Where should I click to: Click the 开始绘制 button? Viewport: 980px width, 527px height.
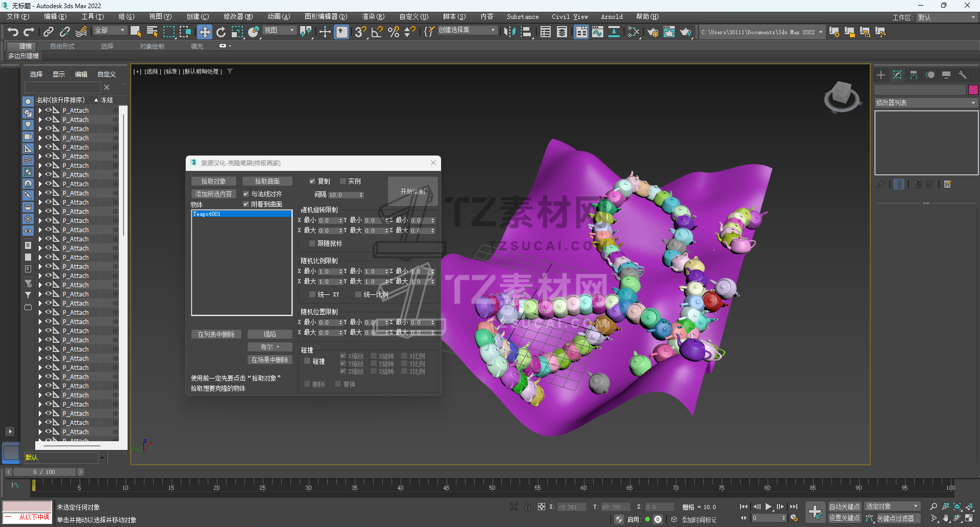coord(412,191)
